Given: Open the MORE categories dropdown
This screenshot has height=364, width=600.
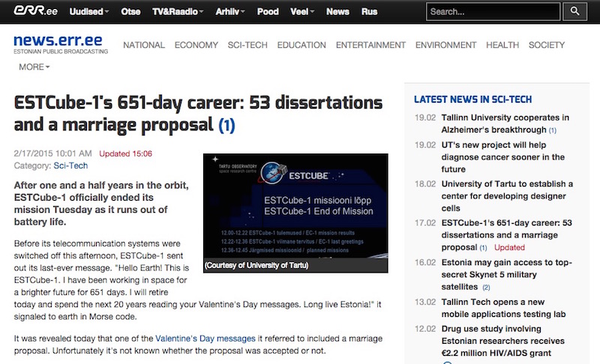Looking at the screenshot, I should (34, 67).
